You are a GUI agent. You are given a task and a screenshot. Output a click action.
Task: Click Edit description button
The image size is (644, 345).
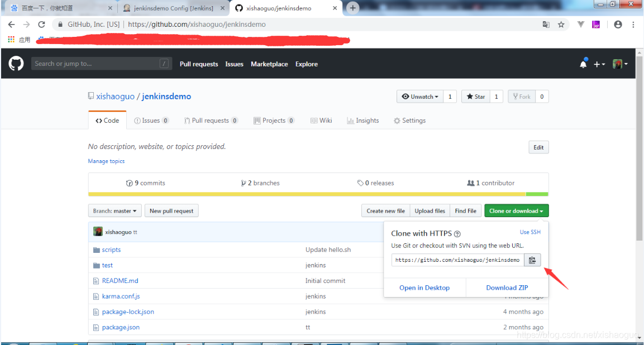click(x=538, y=147)
